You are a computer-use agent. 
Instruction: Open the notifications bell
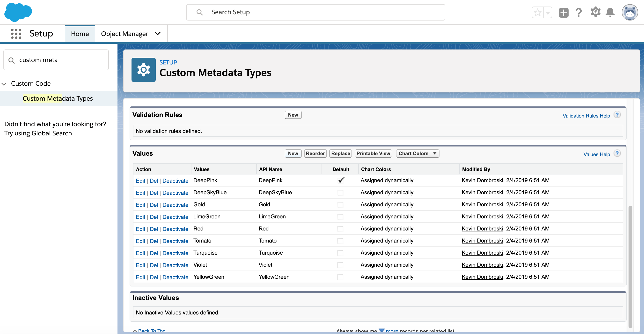(610, 12)
